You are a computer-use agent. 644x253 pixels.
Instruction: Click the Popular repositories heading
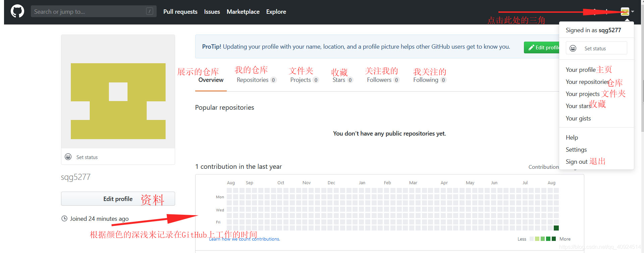point(225,107)
